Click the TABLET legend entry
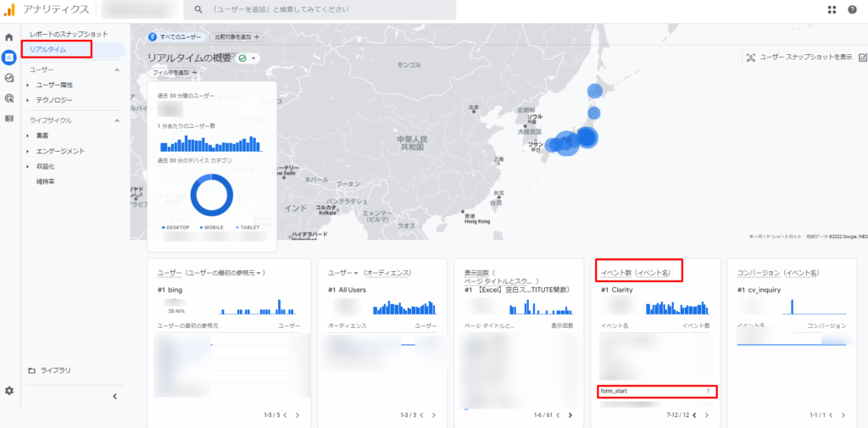 point(247,228)
